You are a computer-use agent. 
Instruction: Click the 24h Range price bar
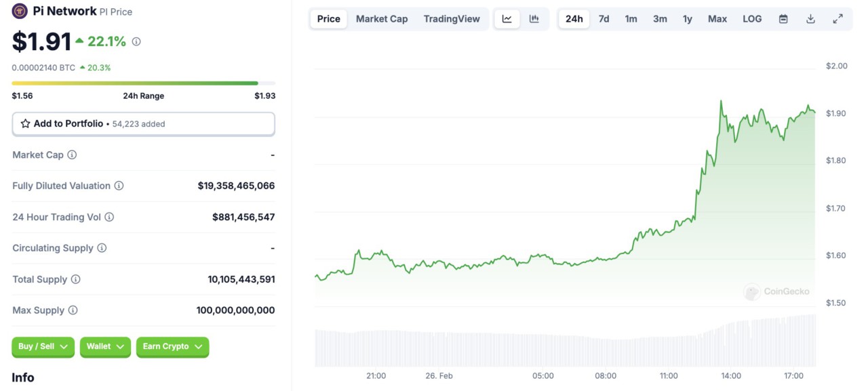pos(143,83)
